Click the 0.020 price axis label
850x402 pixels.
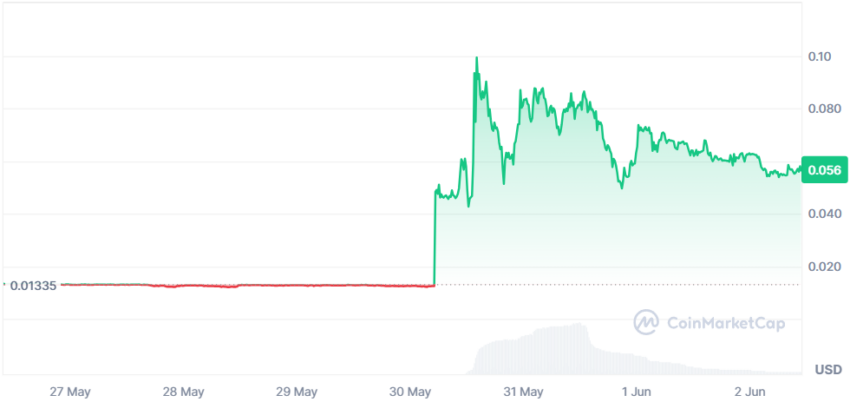pyautogui.click(x=823, y=267)
